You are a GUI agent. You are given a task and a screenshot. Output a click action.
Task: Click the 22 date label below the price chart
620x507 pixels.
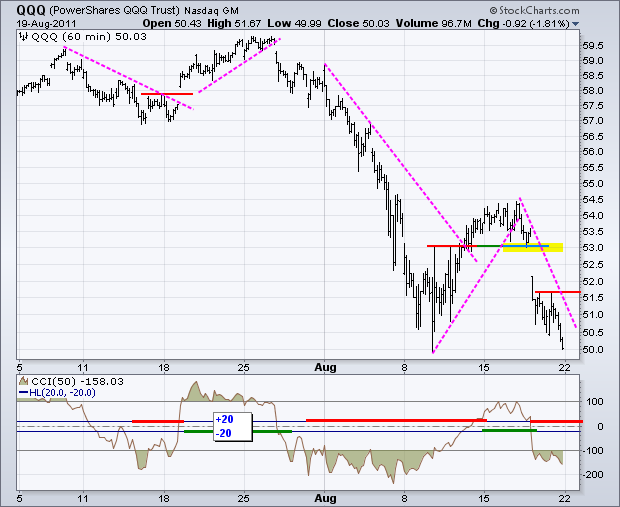click(x=565, y=367)
